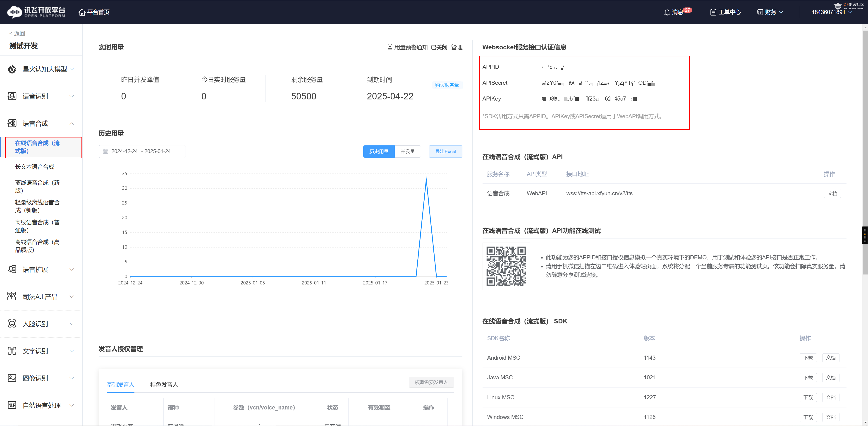The width and height of the screenshot is (868, 426).
Task: Click the 购买服务量 button
Action: [x=447, y=85]
